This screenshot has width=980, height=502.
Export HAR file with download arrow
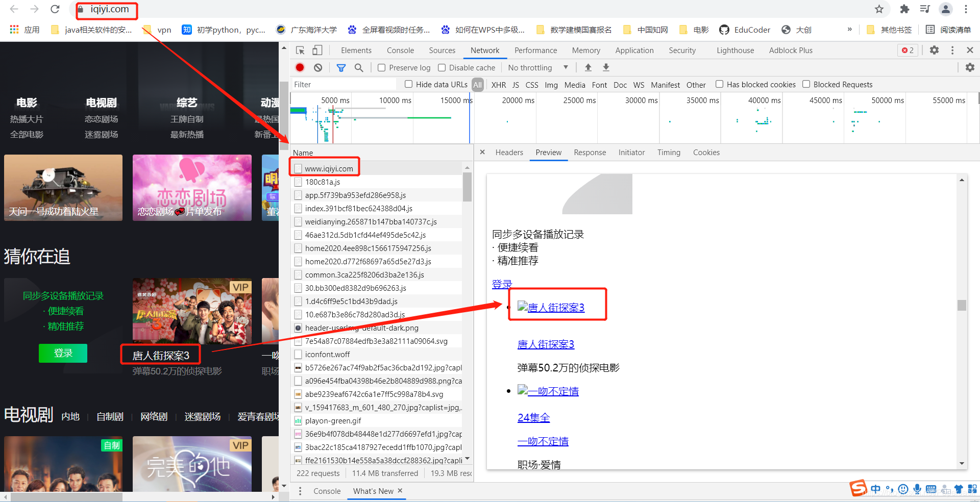click(x=605, y=67)
